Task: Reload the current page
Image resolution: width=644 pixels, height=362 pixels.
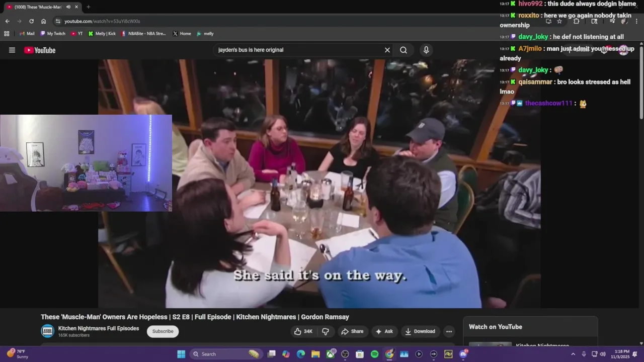Action: [31, 21]
